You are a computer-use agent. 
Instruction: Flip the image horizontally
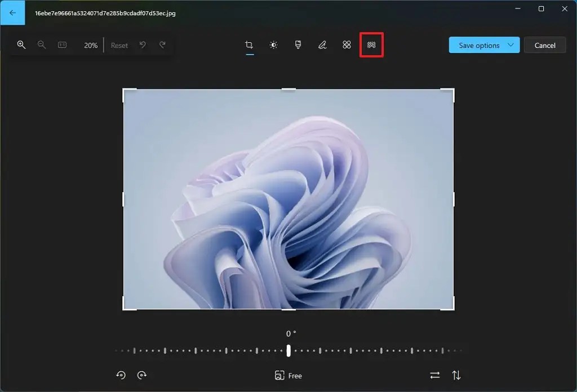434,375
